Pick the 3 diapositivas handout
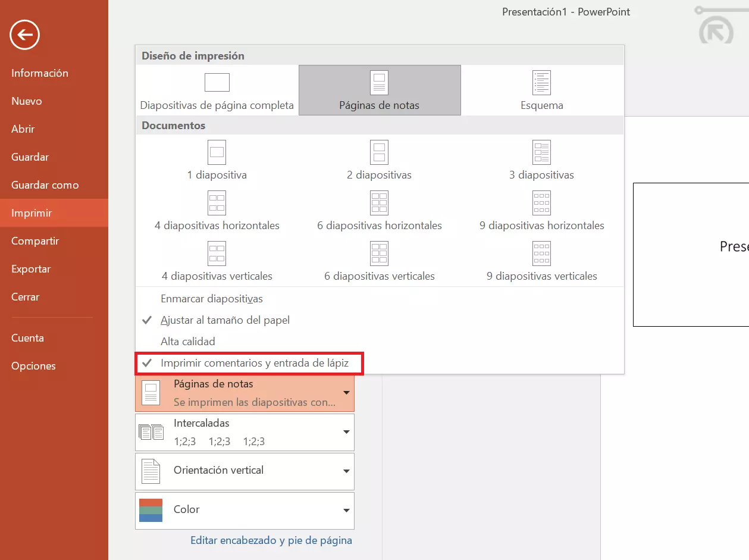 pos(542,159)
